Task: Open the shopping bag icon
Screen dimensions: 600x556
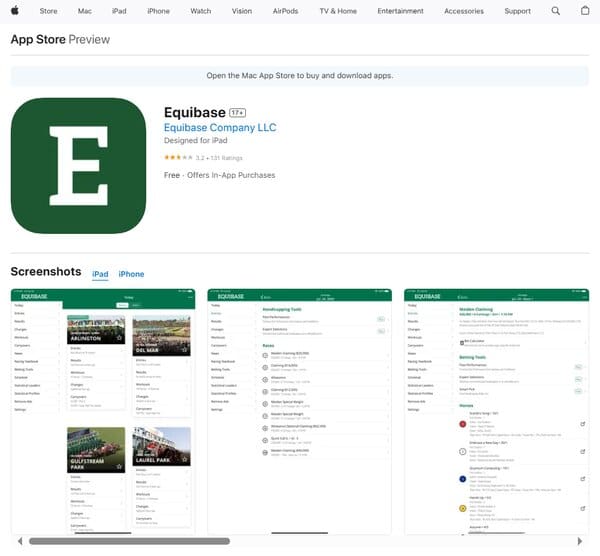Action: 585,10
